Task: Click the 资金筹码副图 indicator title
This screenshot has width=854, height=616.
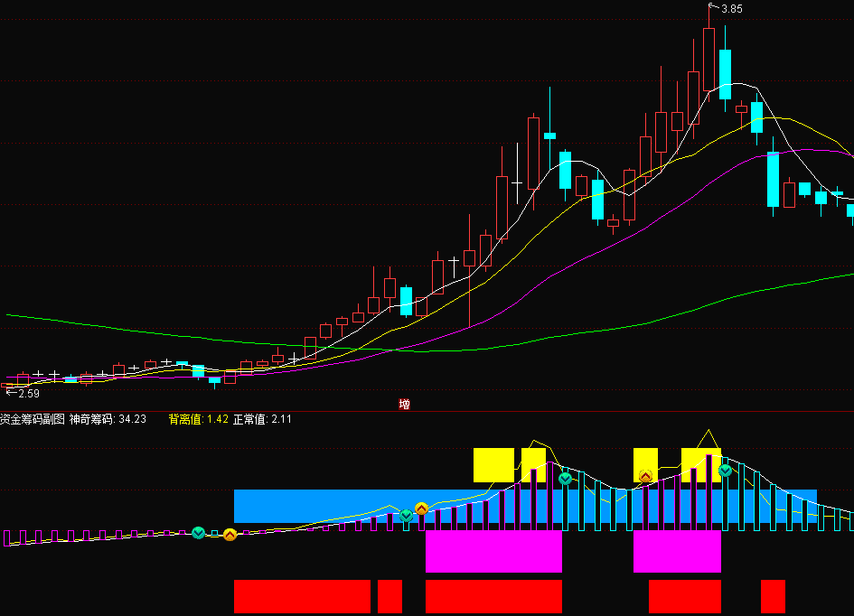Action: (33, 419)
